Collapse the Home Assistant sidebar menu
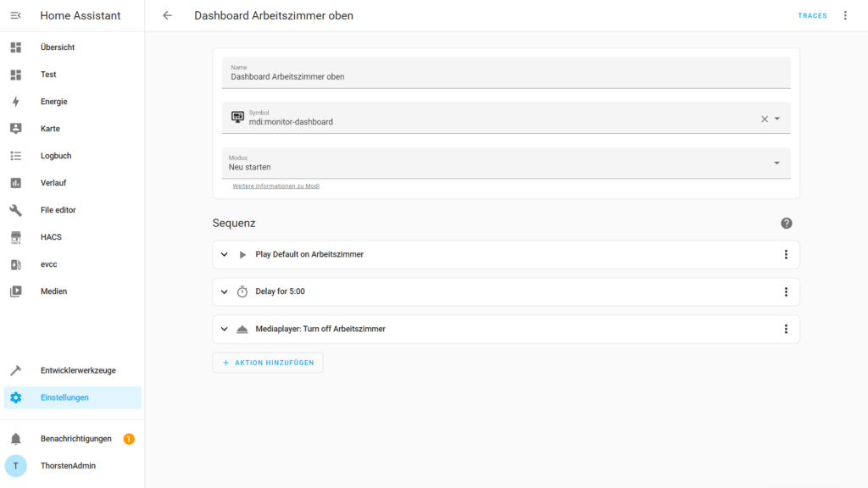Viewport: 868px width, 488px height. tap(15, 15)
